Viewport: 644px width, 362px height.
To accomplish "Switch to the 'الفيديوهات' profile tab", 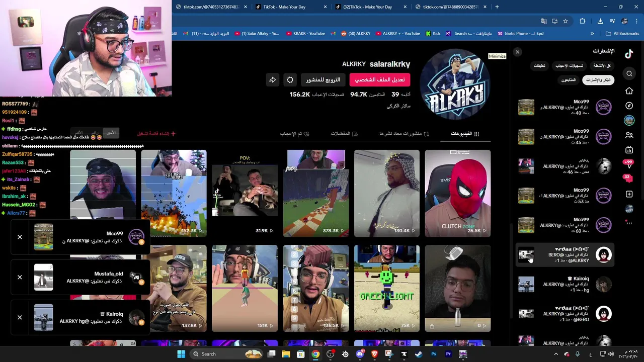I will (x=465, y=134).
